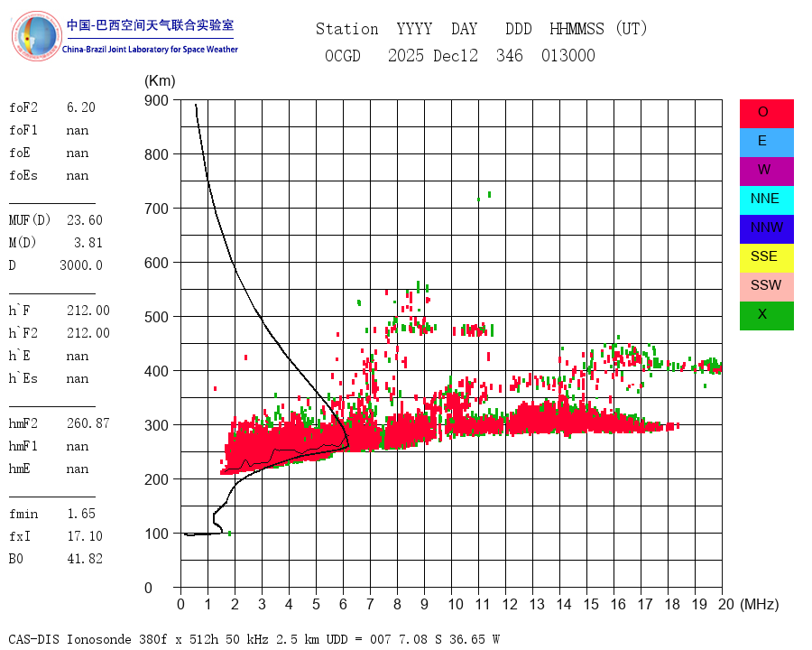812x650 pixels.
Task: Click the red O legend swatch
Action: tap(766, 114)
